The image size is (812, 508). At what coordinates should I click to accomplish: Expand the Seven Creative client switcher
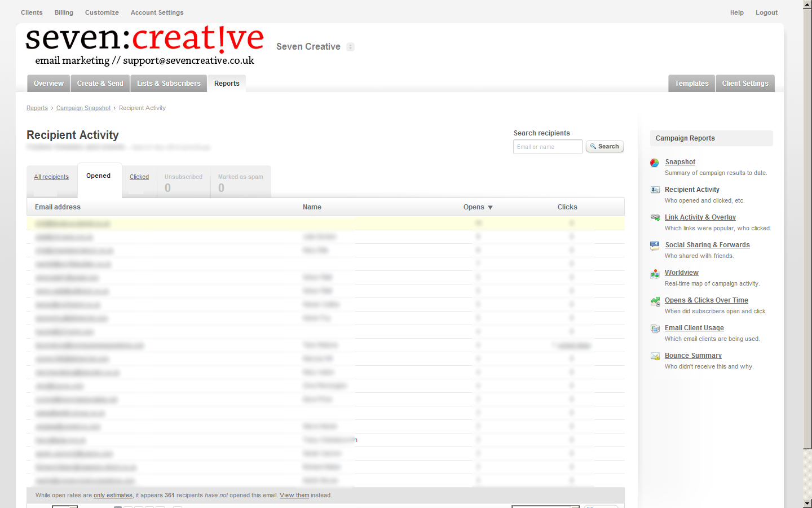tap(350, 47)
